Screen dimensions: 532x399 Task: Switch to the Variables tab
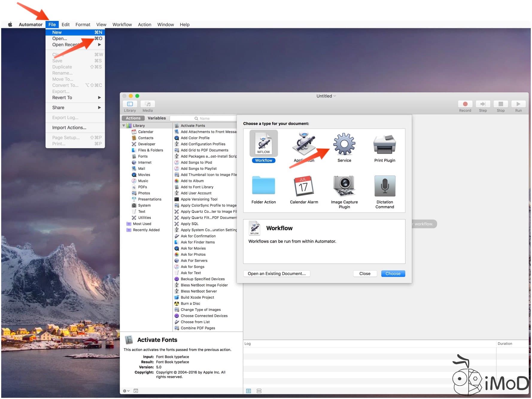click(x=156, y=118)
